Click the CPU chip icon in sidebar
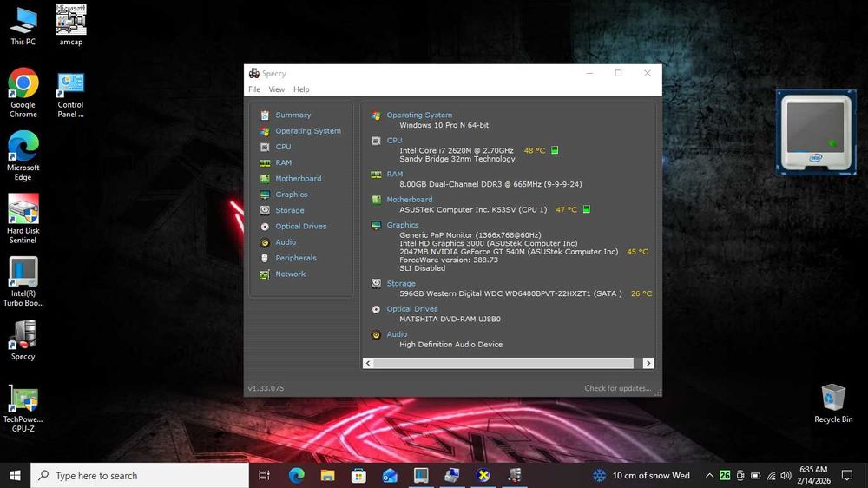Viewport: 868px width, 488px height. [x=265, y=147]
